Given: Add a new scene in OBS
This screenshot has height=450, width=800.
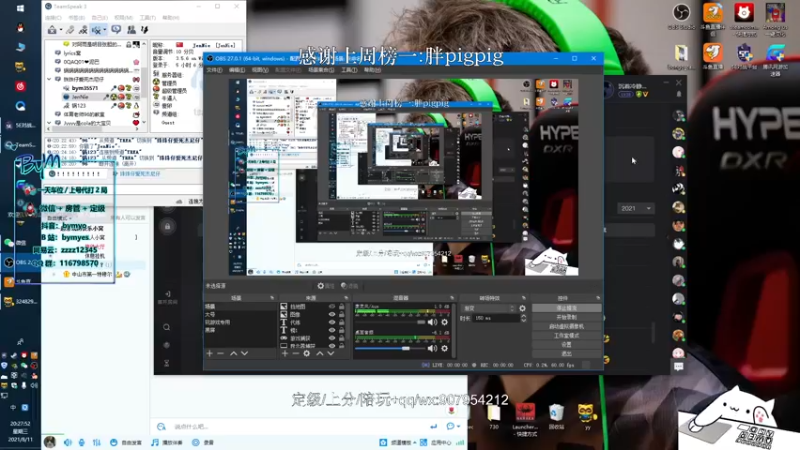Looking at the screenshot, I should [209, 353].
